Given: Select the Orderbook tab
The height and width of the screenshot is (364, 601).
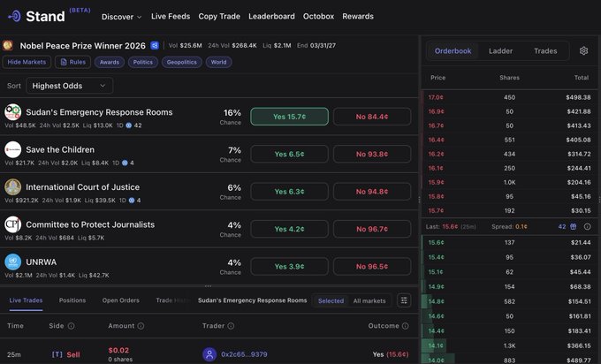Looking at the screenshot, I should [453, 51].
